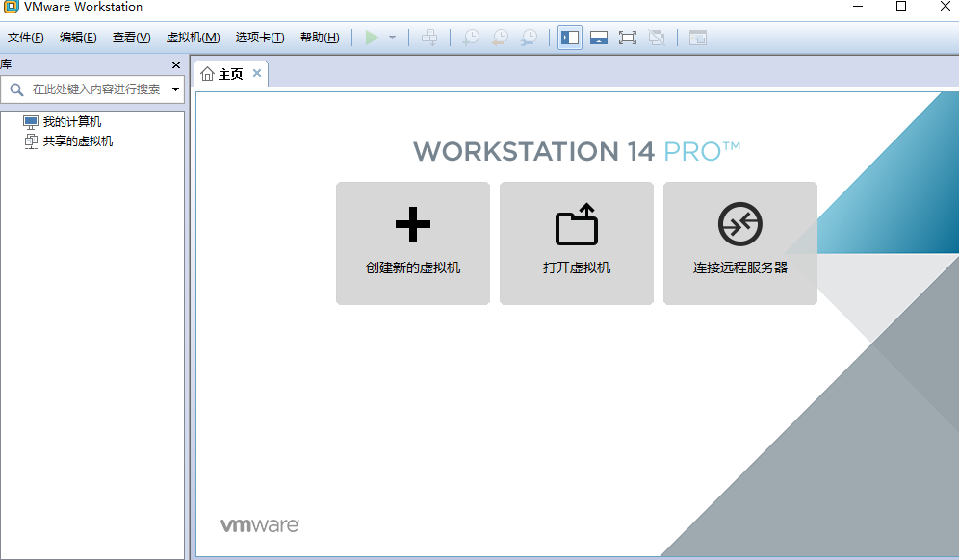Image resolution: width=959 pixels, height=560 pixels.
Task: Click the revert snapshot icon
Action: coord(500,38)
